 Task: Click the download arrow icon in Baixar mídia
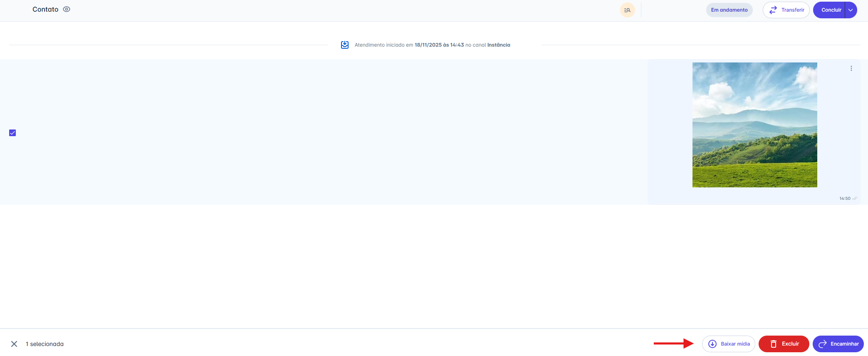[712, 344]
